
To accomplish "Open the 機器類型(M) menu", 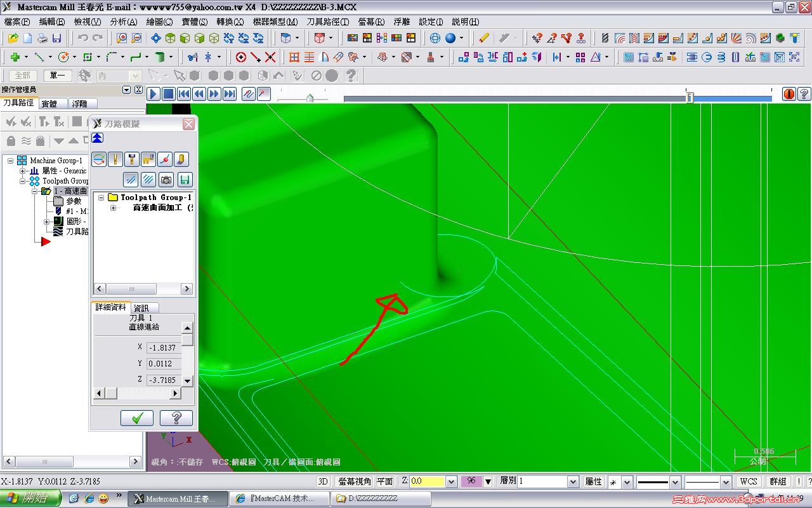I will [x=275, y=22].
